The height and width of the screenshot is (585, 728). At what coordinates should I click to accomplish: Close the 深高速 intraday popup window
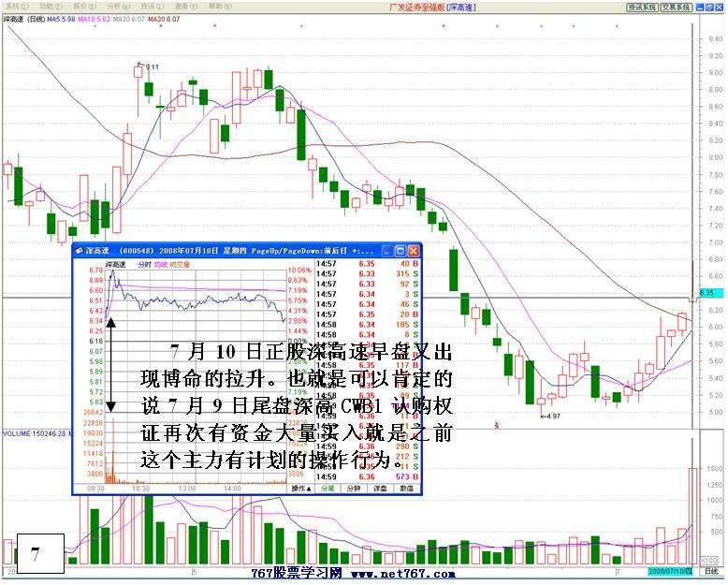point(413,251)
